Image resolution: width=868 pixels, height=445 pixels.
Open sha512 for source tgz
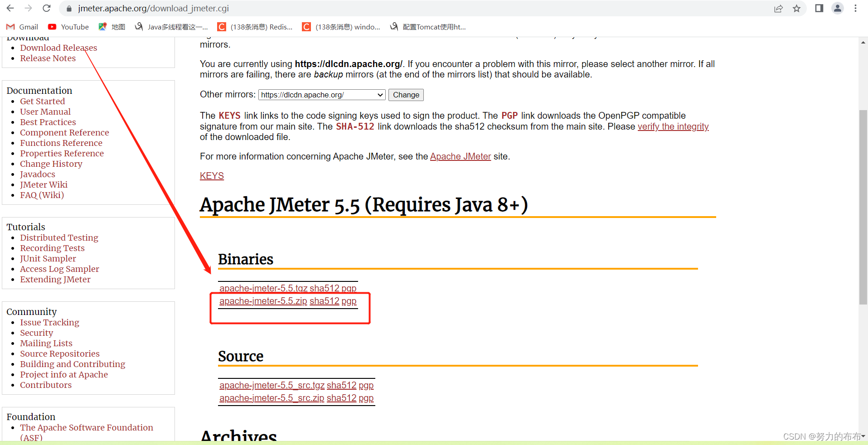click(x=342, y=385)
